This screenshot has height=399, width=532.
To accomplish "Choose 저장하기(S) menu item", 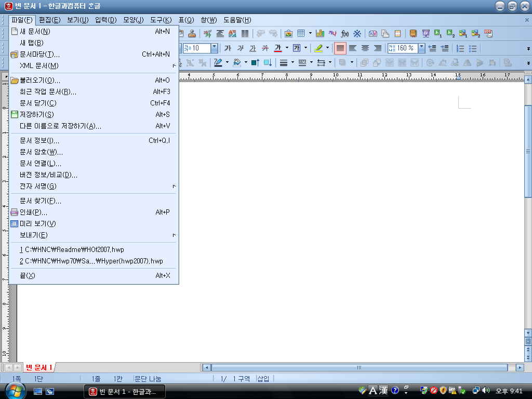I will [94, 115].
